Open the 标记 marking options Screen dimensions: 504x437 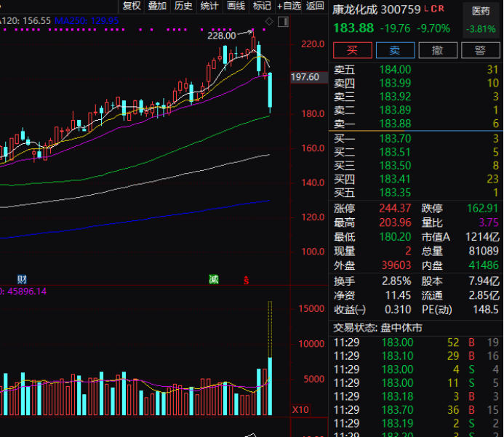point(261,6)
